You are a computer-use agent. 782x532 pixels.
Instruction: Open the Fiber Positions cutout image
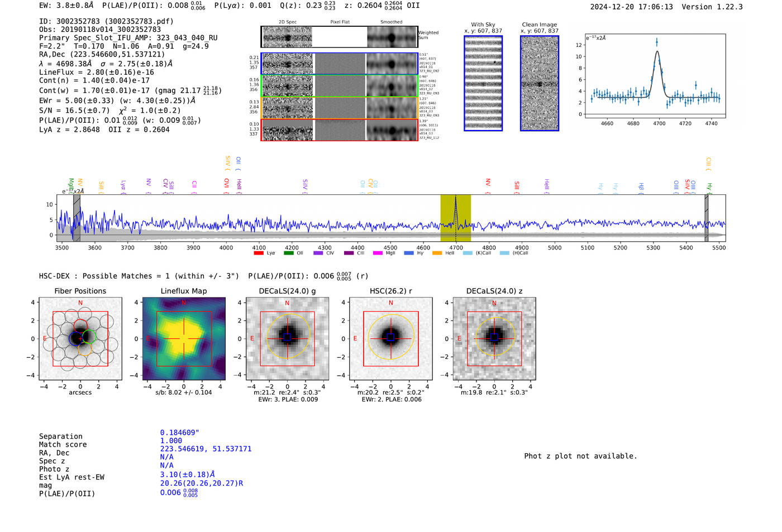tap(80, 339)
